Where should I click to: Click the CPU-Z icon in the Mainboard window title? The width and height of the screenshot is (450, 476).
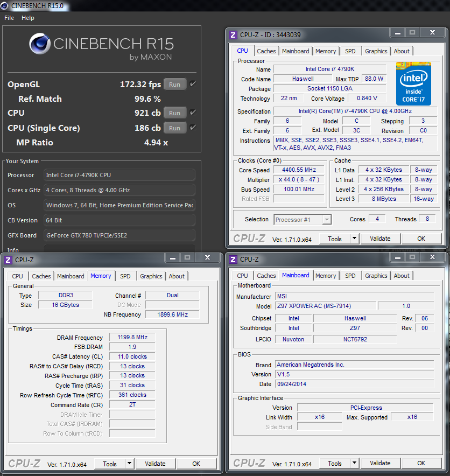(x=233, y=260)
